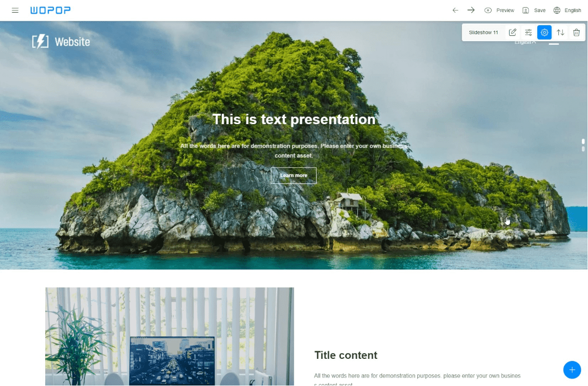Open the Slideshow 11 edit pencil icon

pos(512,32)
